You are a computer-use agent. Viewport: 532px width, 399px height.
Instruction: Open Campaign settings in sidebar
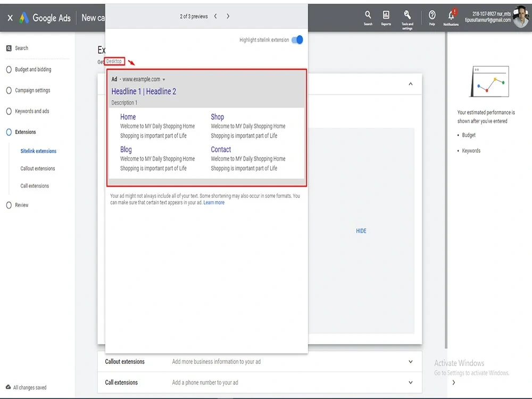[x=32, y=90]
